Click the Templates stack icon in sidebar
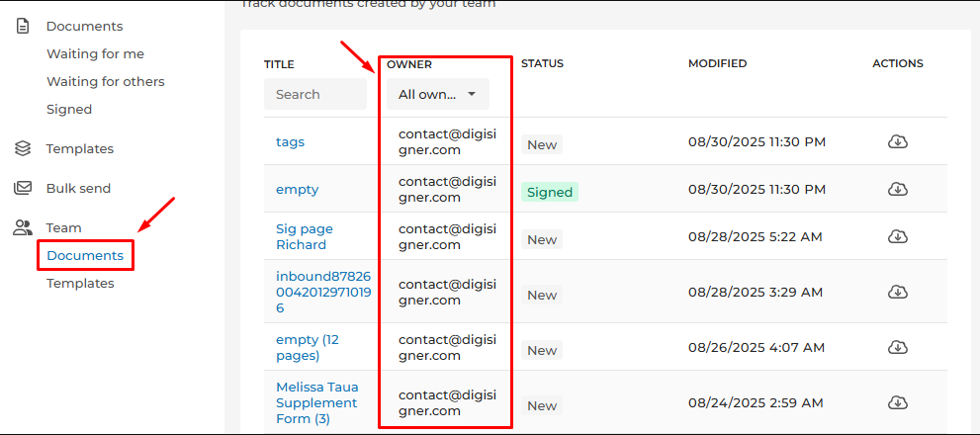The image size is (980, 435). [23, 148]
